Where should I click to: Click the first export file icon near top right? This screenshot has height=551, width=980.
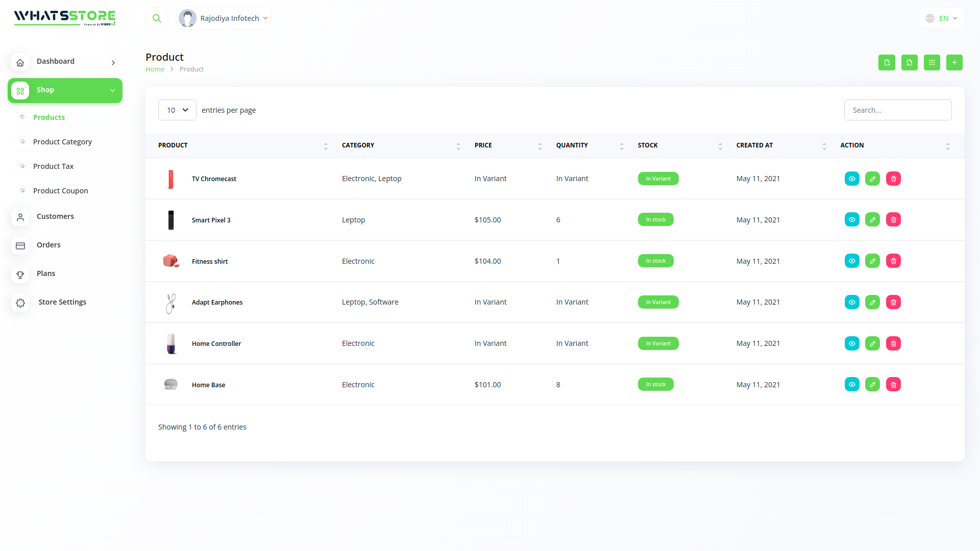point(887,62)
